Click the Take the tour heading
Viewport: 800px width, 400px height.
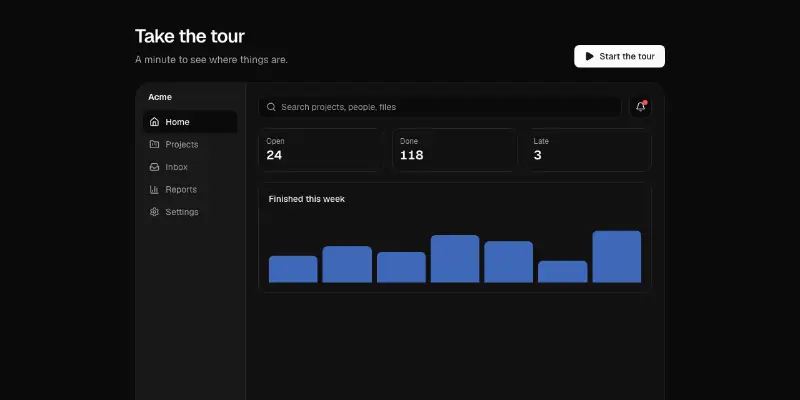[190, 36]
